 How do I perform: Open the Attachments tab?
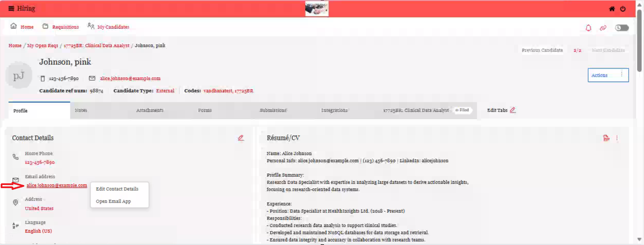[x=150, y=110]
